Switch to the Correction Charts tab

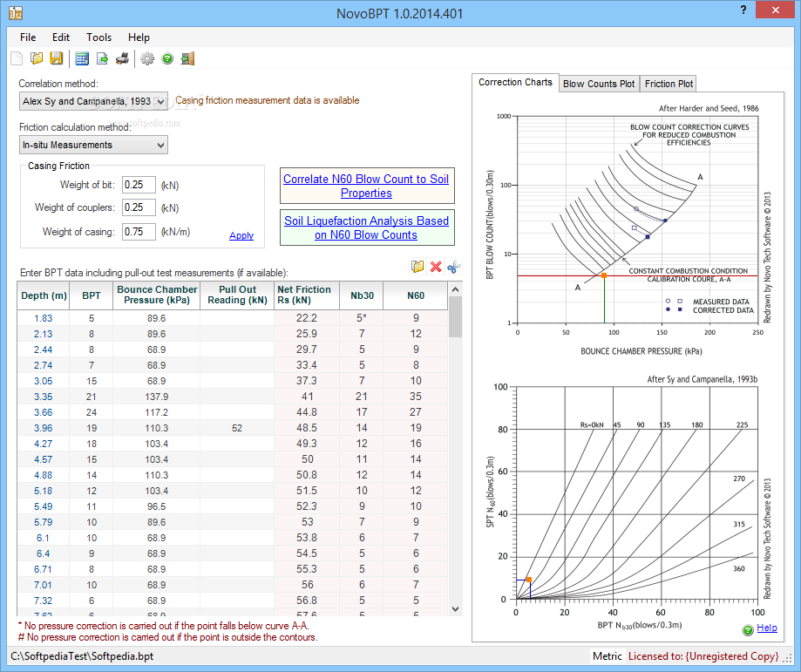[515, 82]
